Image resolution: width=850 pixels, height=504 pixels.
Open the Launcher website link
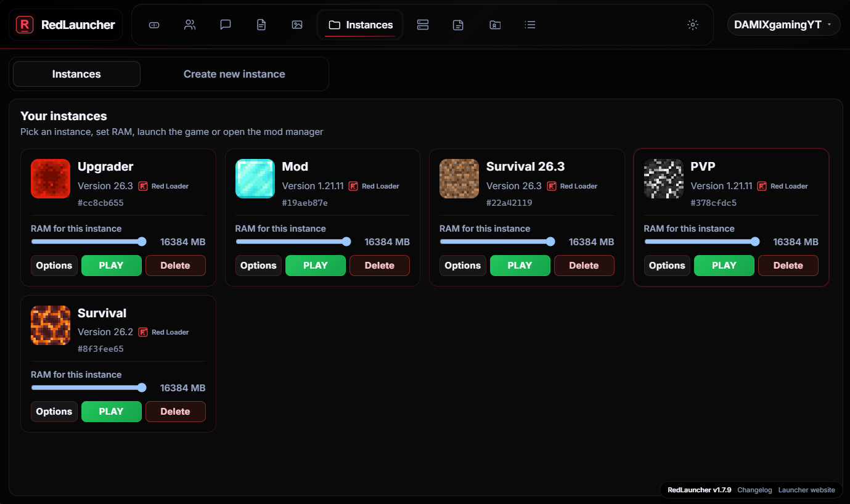pyautogui.click(x=807, y=490)
